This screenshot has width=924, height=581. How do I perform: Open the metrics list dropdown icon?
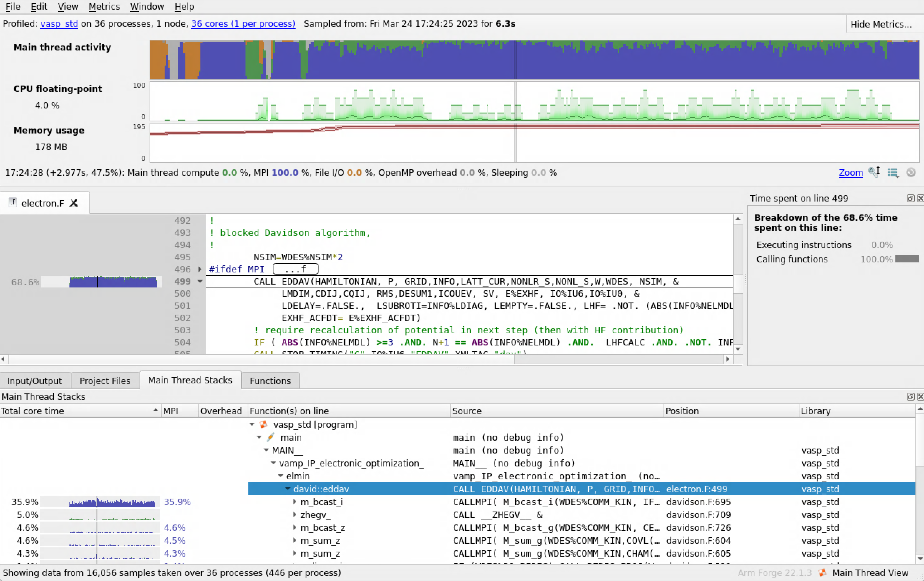coord(893,173)
